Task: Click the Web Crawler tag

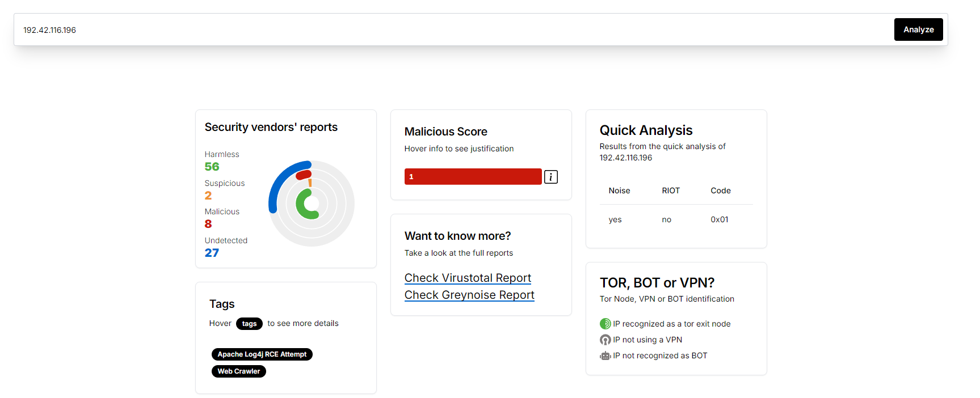Action: (238, 371)
